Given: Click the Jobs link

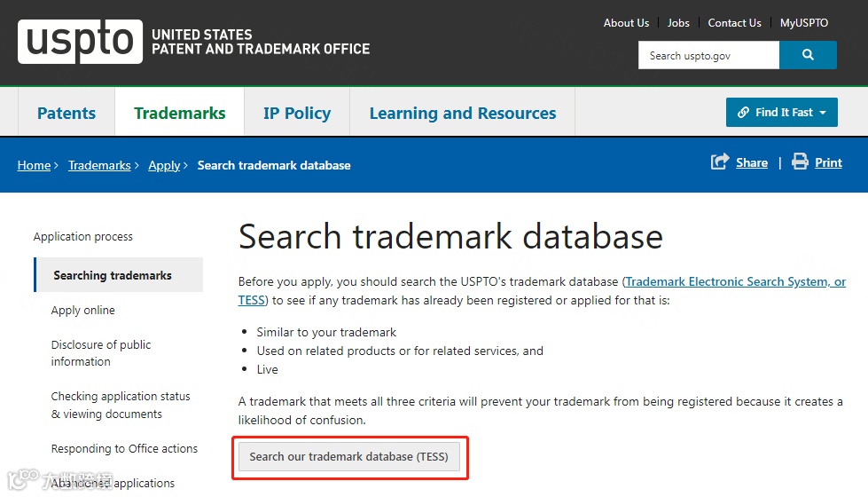Looking at the screenshot, I should 678,23.
